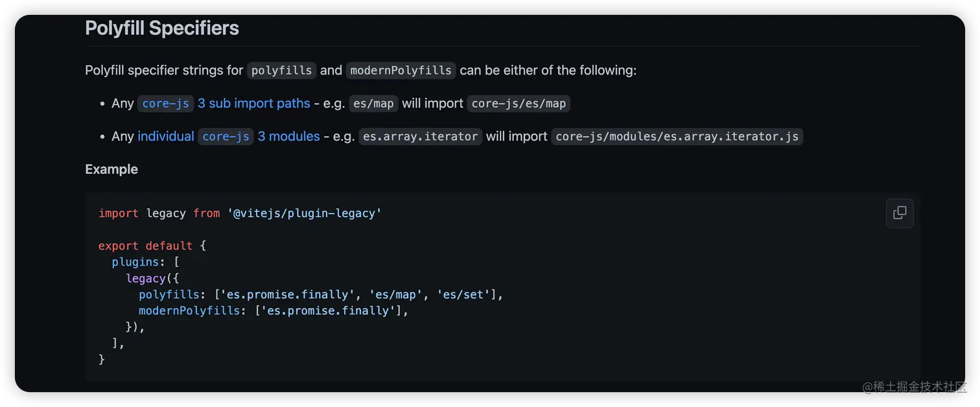Open the first core-js link
The image size is (980, 407).
[x=165, y=104]
